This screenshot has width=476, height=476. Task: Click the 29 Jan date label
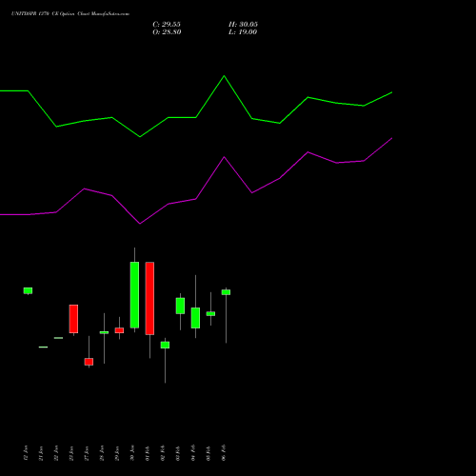click(x=117, y=453)
